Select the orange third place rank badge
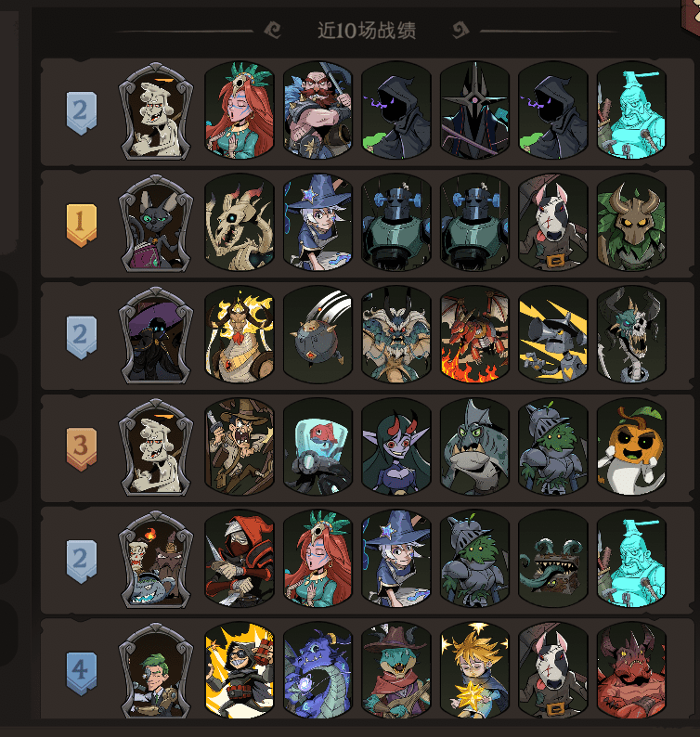700x737 pixels. tap(82, 449)
